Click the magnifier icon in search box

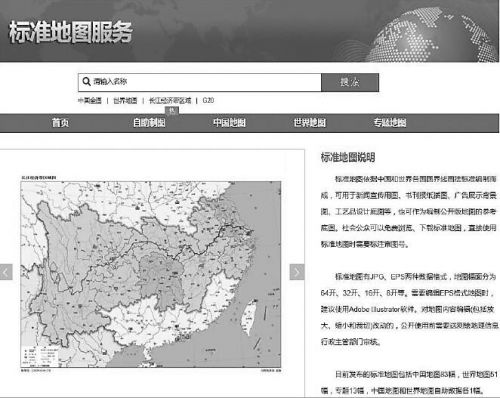click(86, 82)
